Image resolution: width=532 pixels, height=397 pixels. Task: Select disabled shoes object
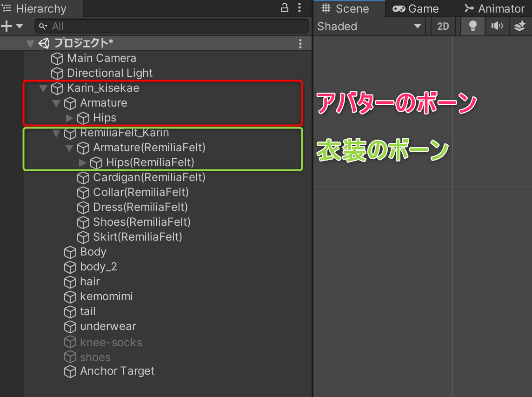point(95,357)
